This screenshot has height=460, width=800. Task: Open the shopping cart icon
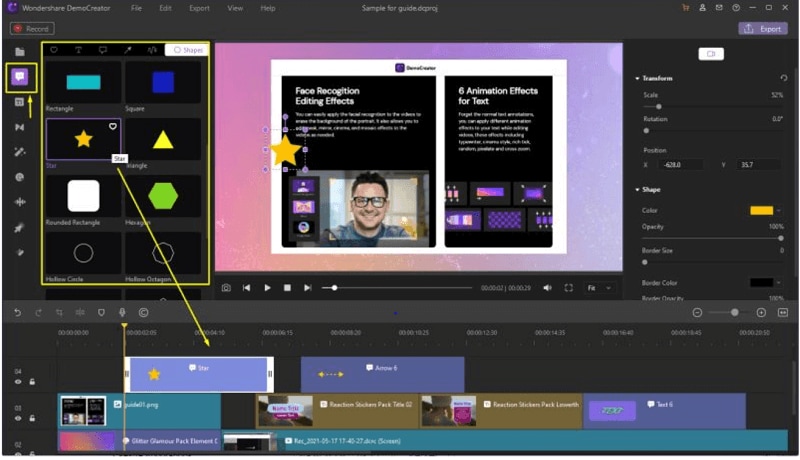pyautogui.click(x=685, y=8)
